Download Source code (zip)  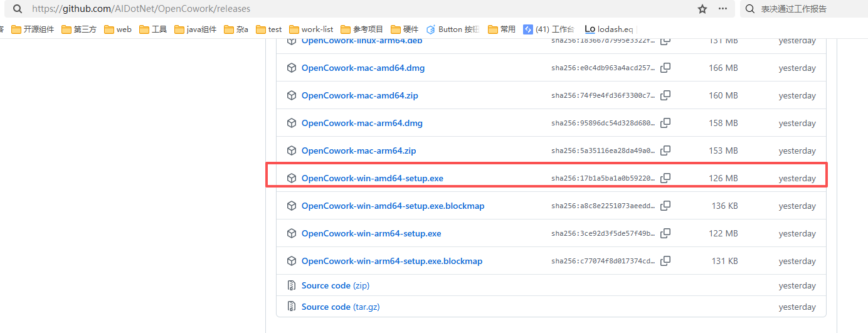coord(336,285)
